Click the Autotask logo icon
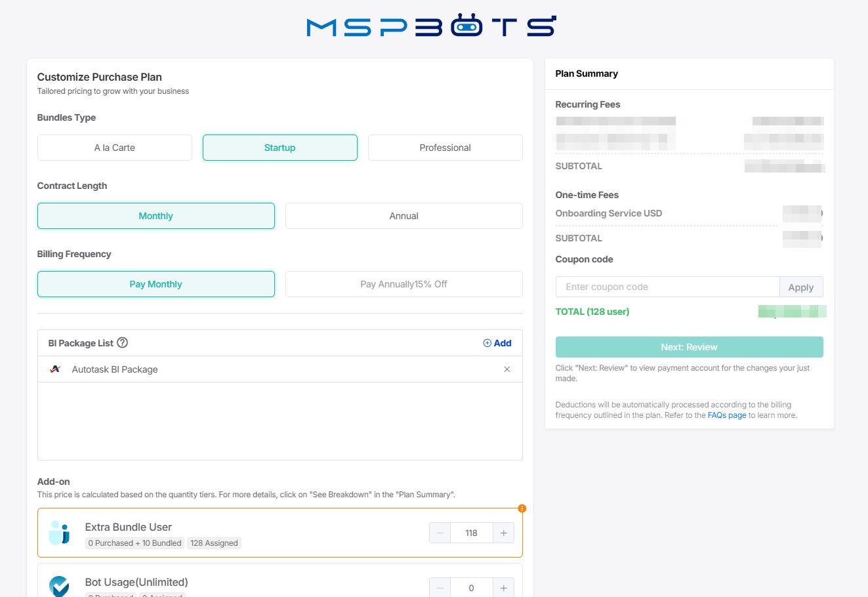This screenshot has width=868, height=597. tap(56, 369)
